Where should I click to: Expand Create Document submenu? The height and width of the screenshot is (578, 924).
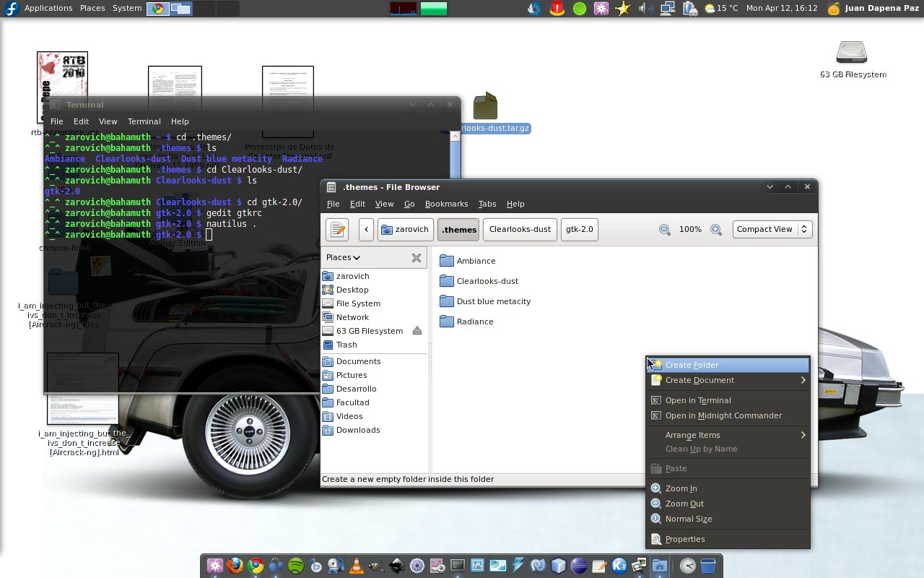(x=728, y=380)
